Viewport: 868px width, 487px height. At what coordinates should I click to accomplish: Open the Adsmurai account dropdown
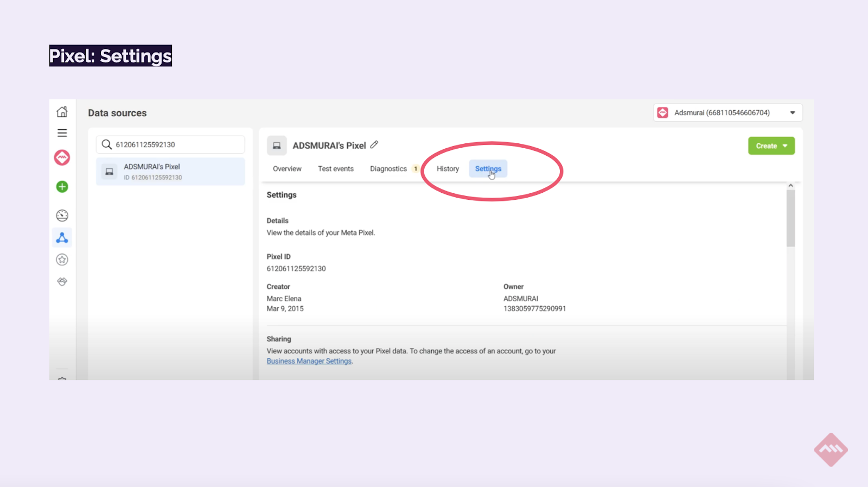[728, 112]
